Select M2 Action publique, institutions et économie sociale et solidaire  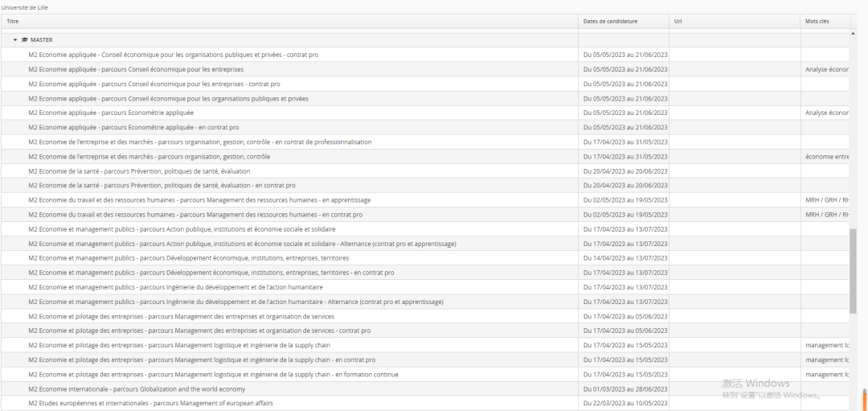(x=182, y=229)
